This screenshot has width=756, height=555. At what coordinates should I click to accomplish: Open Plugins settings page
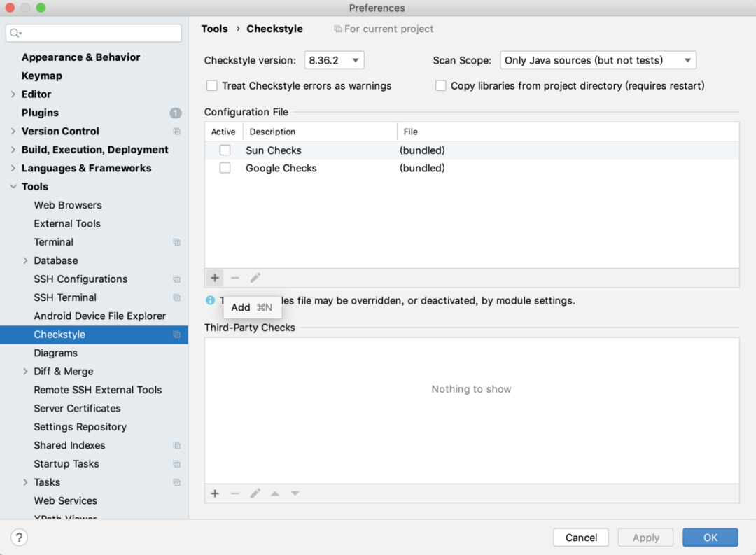40,113
